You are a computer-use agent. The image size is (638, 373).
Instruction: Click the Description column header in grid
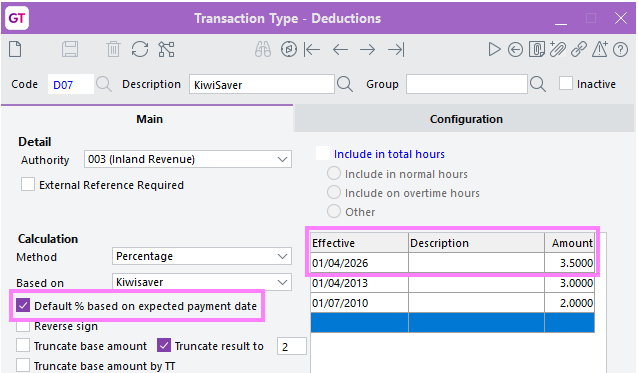coord(476,243)
